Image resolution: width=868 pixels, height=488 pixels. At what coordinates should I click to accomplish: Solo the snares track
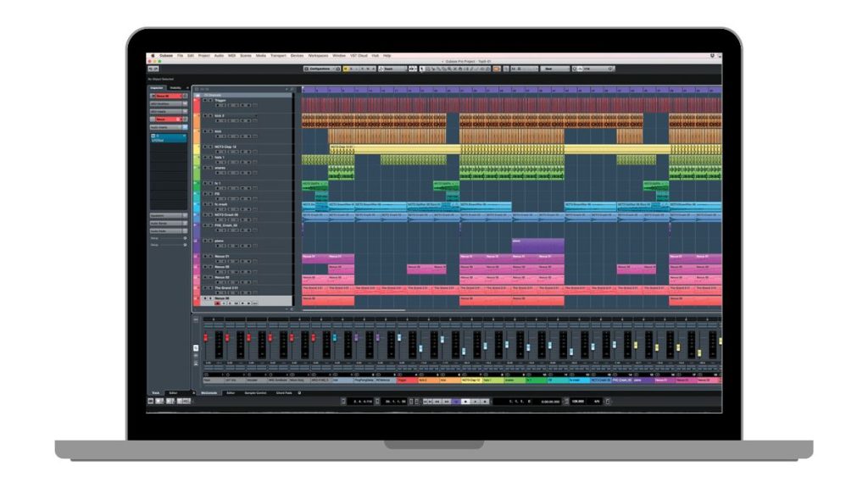210,168
